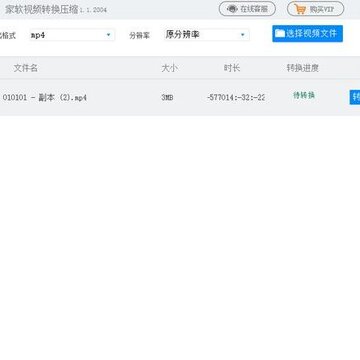This screenshot has width=360, height=360.
Task: Open the 原分辨率 resolution dropdown
Action: 207,35
